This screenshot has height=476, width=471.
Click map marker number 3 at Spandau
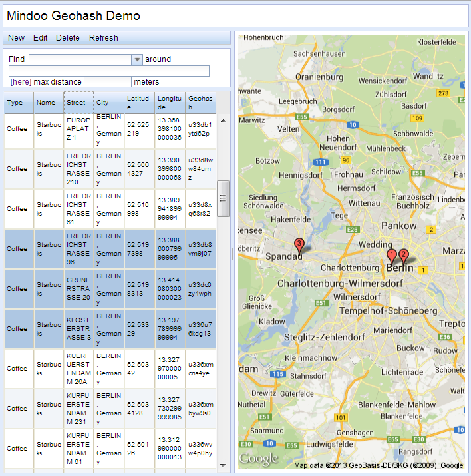[x=299, y=245]
